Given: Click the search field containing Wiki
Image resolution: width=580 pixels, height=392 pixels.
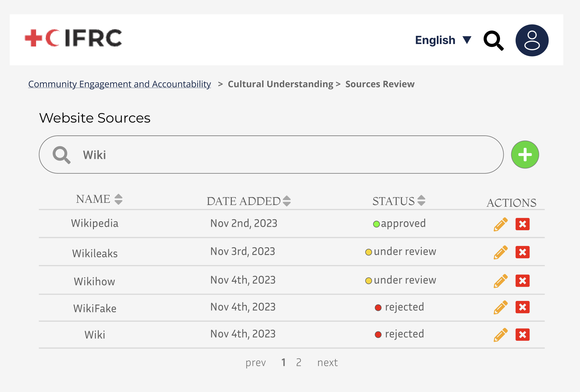Looking at the screenshot, I should [271, 155].
